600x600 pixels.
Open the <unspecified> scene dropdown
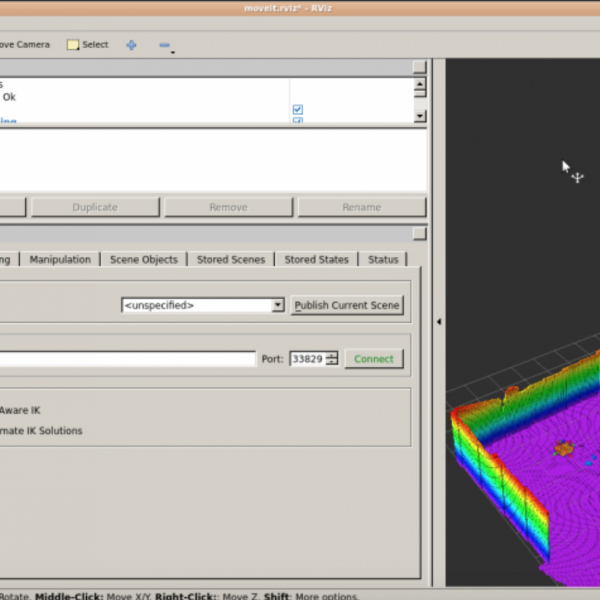pyautogui.click(x=203, y=305)
